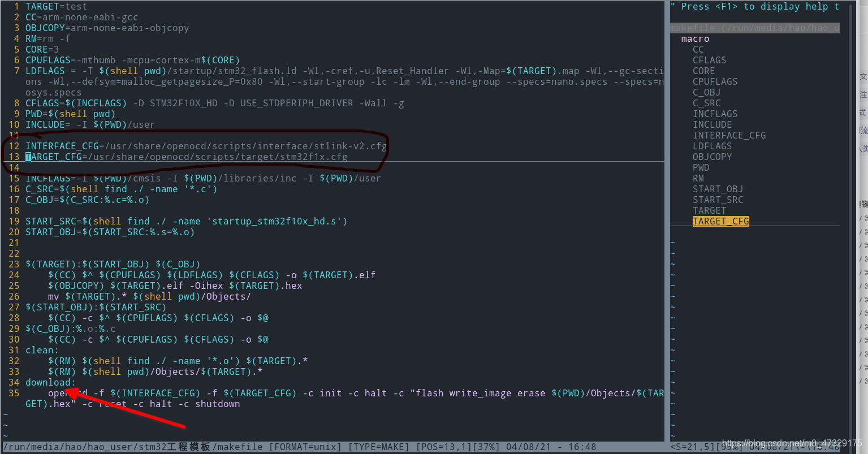The width and height of the screenshot is (868, 454).
Task: Jump to CORE macro in tagbar
Action: click(703, 71)
